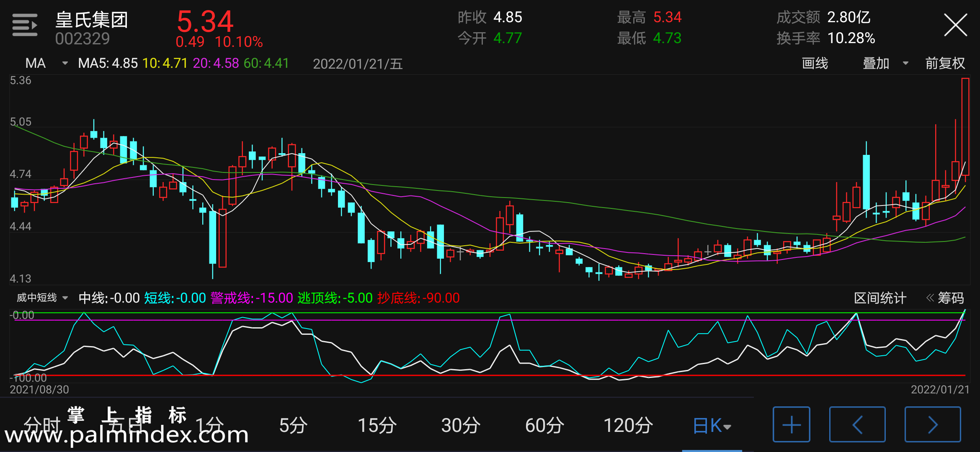Open 区间统计 range statistics

[880, 298]
